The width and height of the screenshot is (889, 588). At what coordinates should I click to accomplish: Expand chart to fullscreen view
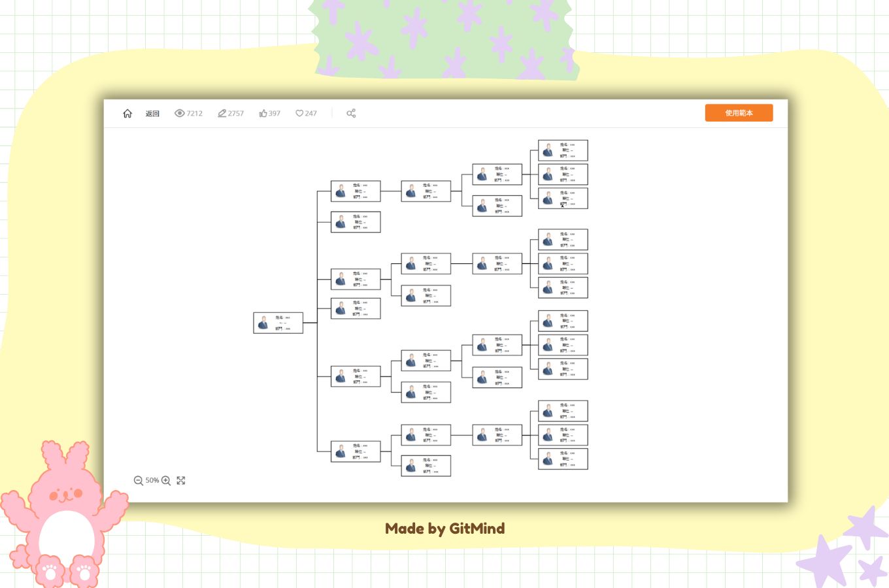[181, 480]
